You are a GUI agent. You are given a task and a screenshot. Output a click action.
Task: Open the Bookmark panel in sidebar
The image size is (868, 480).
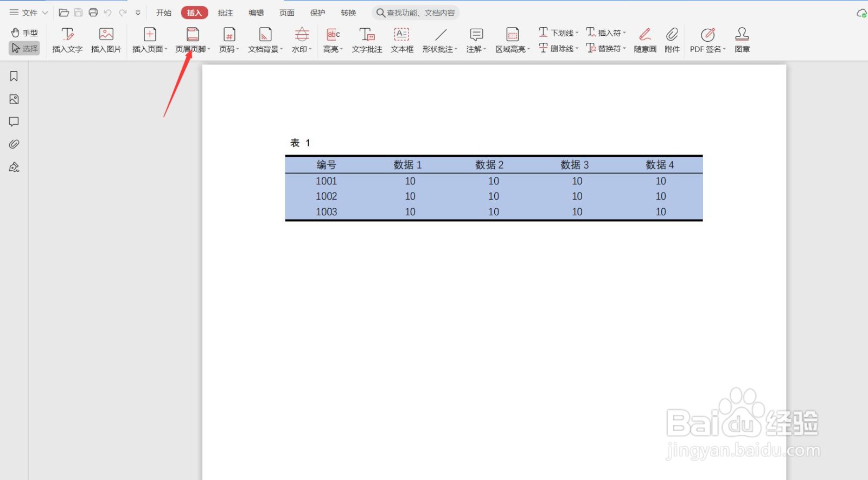[x=14, y=76]
